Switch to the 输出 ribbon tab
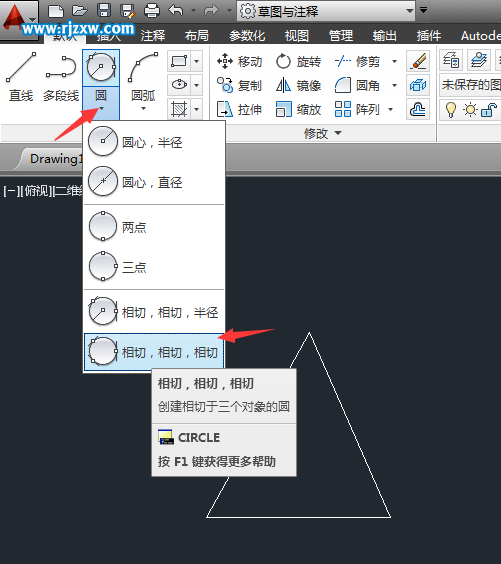 click(384, 36)
